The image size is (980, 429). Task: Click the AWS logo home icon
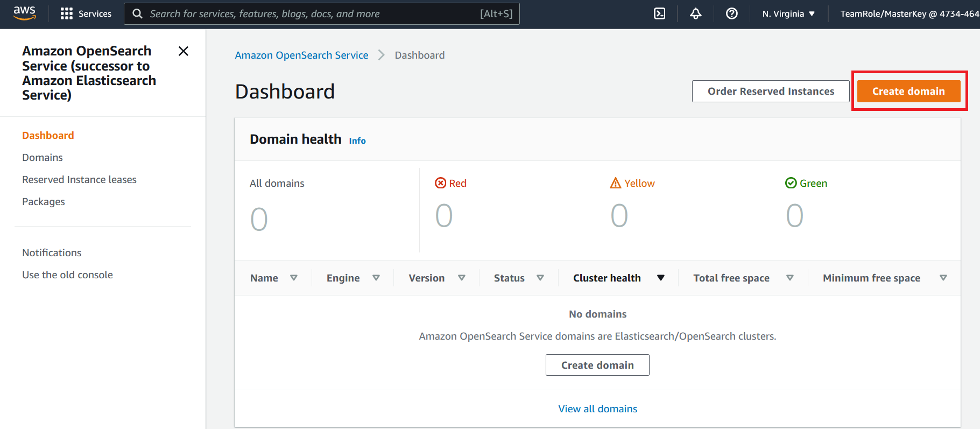(x=24, y=13)
